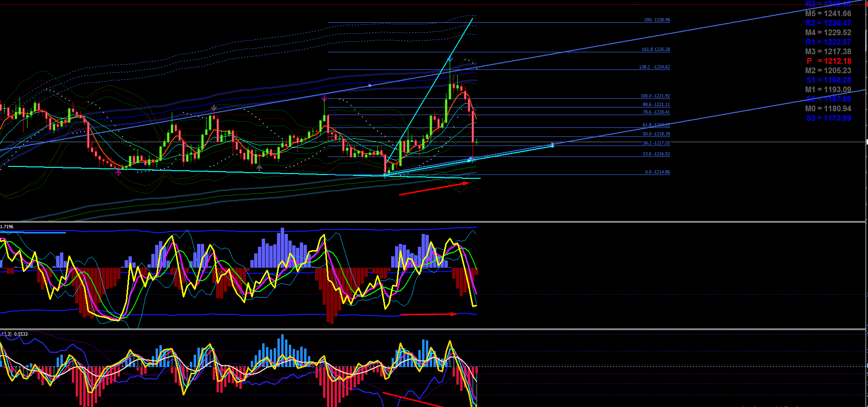868x407 pixels.
Task: Select the M2 = 1205.23 midpoint label
Action: click(x=828, y=70)
